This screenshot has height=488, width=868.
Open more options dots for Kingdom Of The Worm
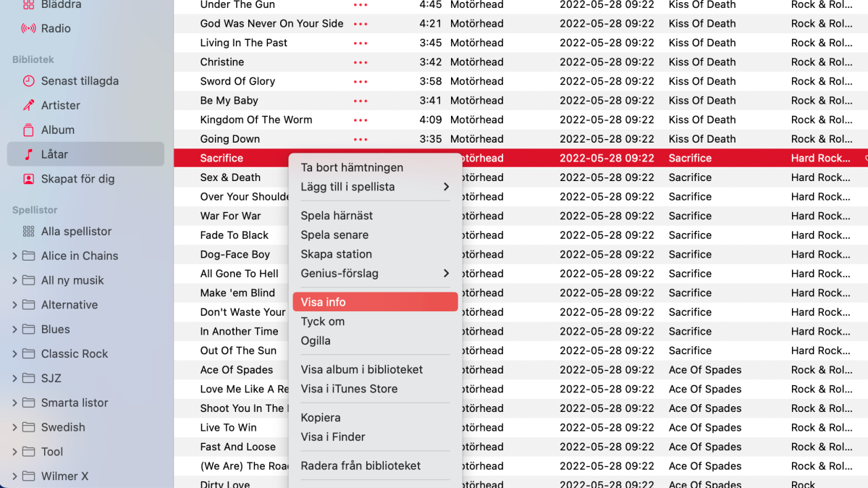click(361, 120)
